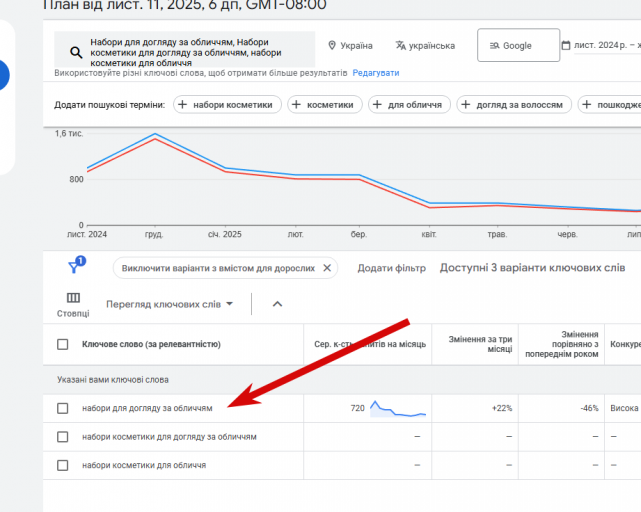Click the Редагувати link

point(376,73)
